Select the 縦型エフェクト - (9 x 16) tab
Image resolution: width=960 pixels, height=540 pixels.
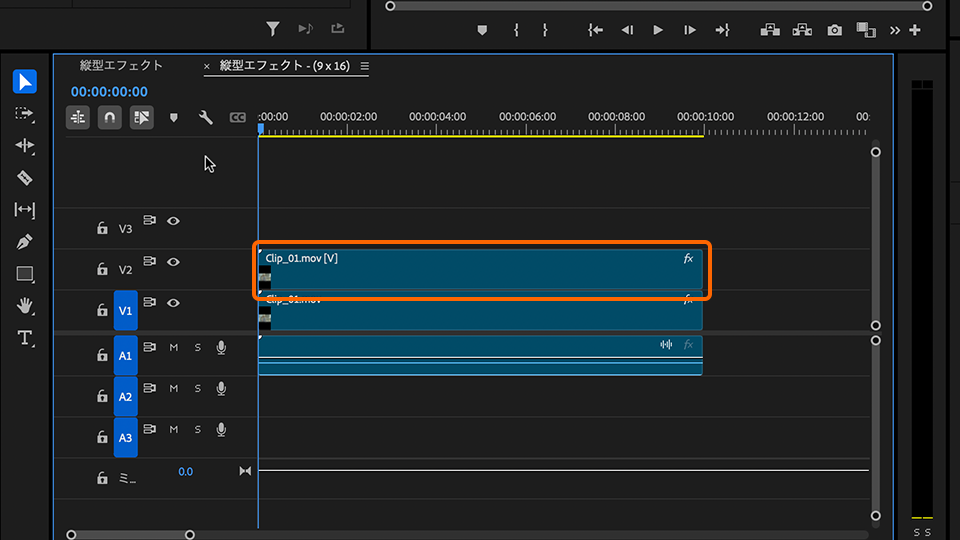(x=282, y=66)
